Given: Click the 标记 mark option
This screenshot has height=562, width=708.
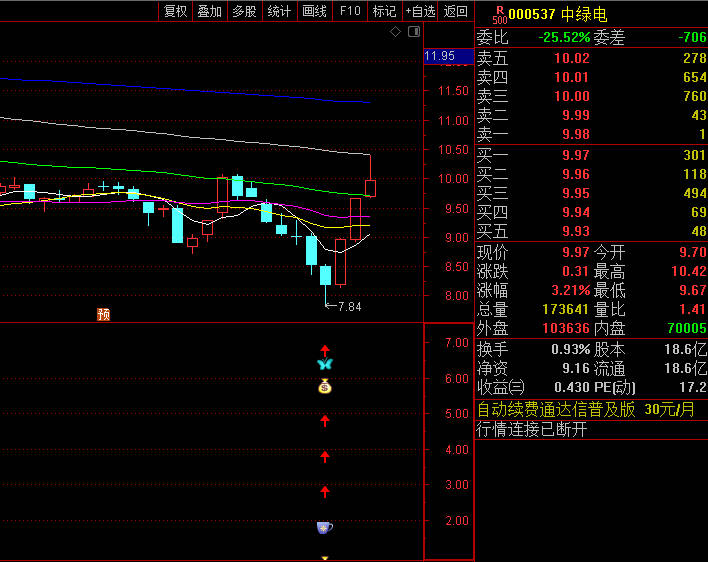Looking at the screenshot, I should (x=384, y=11).
